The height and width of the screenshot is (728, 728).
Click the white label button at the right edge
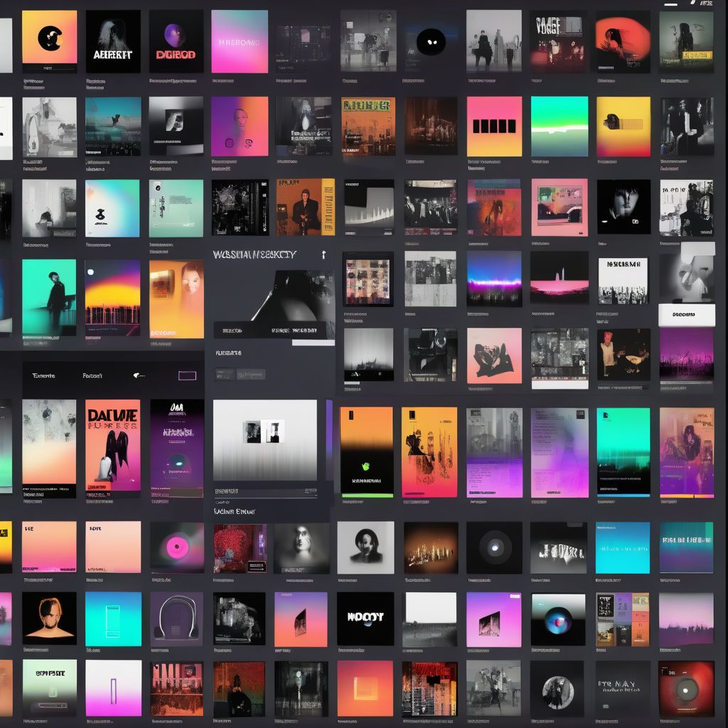[686, 314]
